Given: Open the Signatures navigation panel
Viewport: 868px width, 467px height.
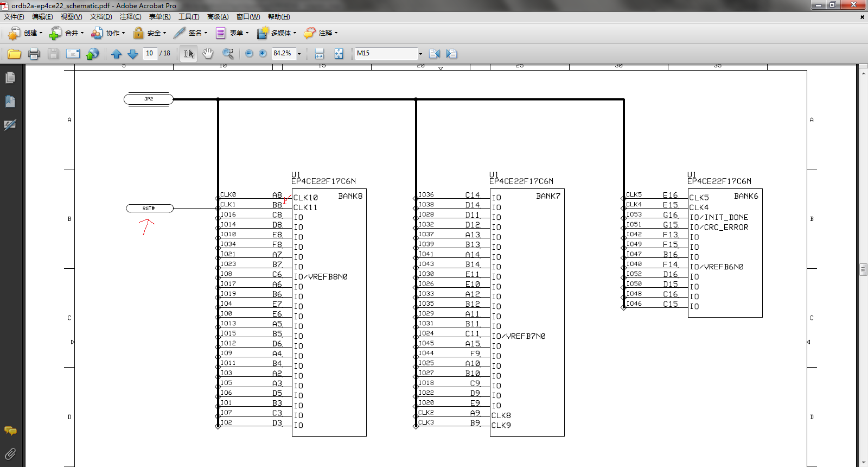Looking at the screenshot, I should [x=10, y=125].
